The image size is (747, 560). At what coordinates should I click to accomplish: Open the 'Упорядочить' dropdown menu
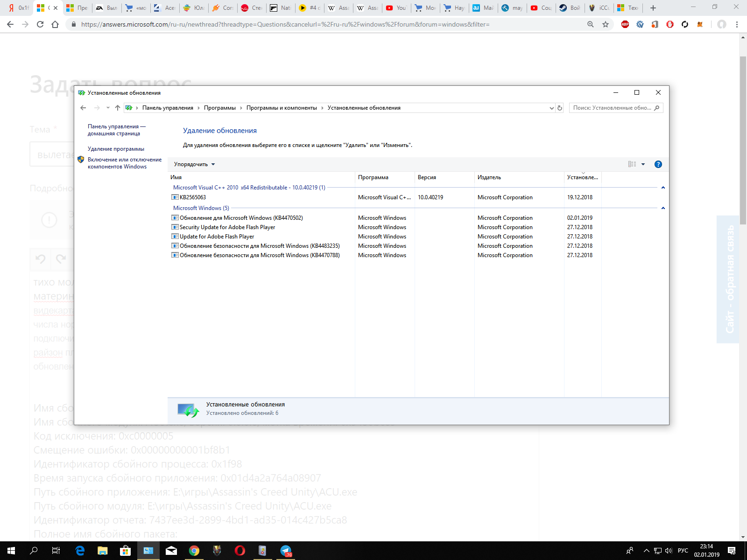click(194, 164)
